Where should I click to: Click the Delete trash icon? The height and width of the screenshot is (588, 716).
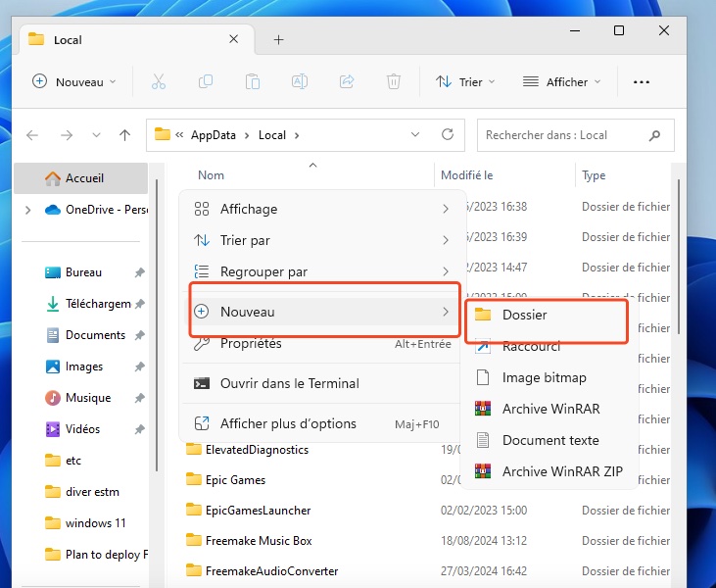click(394, 81)
